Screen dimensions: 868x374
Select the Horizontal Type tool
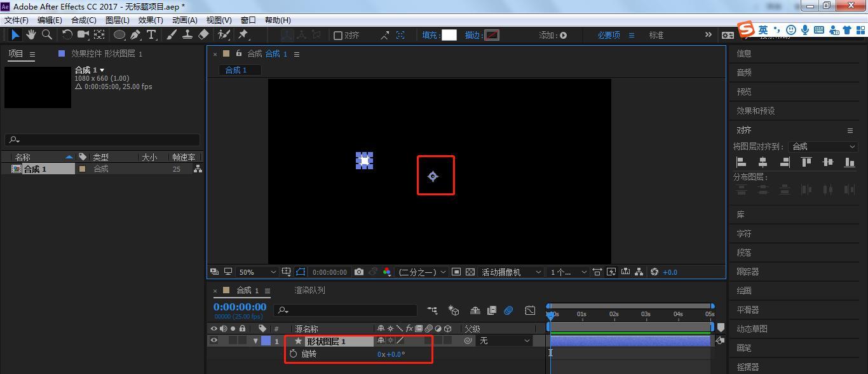151,35
